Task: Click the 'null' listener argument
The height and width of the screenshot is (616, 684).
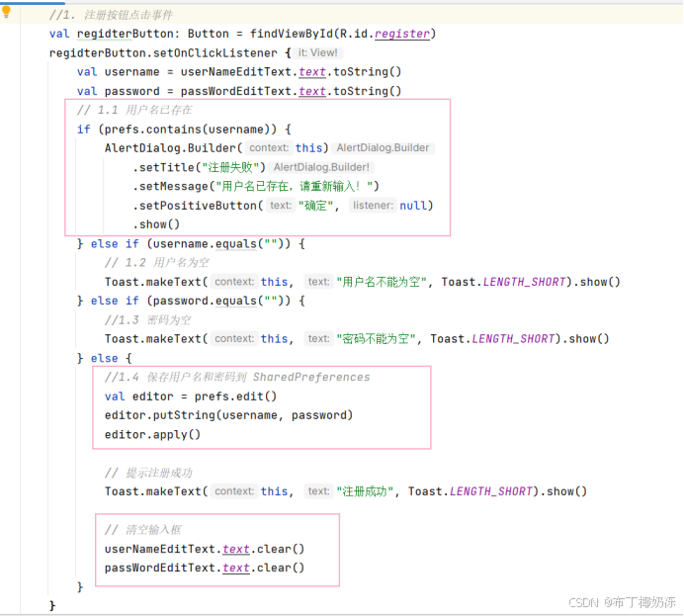Action: [412, 206]
